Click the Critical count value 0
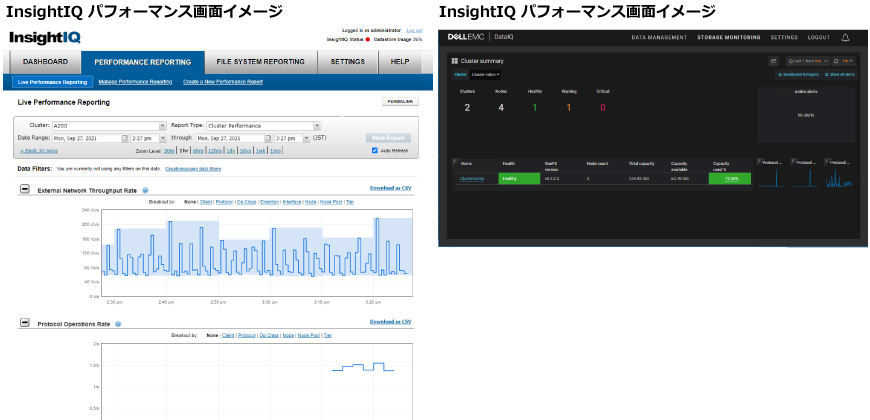Image resolution: width=870 pixels, height=420 pixels. [x=603, y=108]
